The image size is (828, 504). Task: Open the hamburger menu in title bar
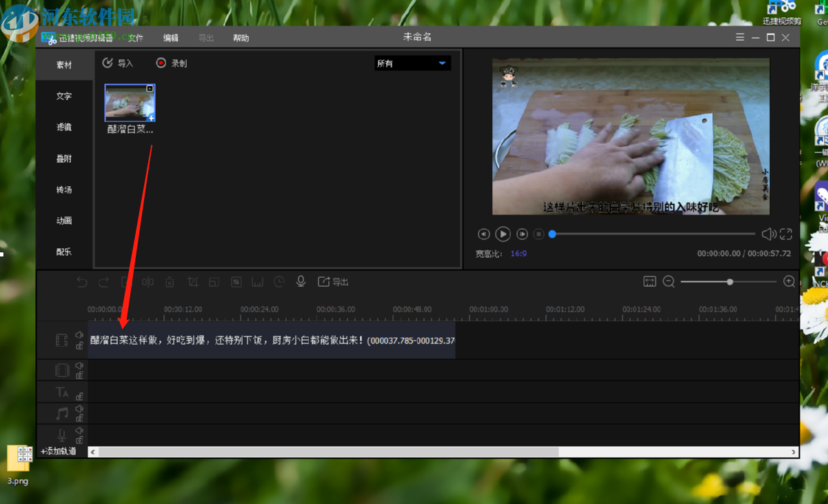(740, 37)
